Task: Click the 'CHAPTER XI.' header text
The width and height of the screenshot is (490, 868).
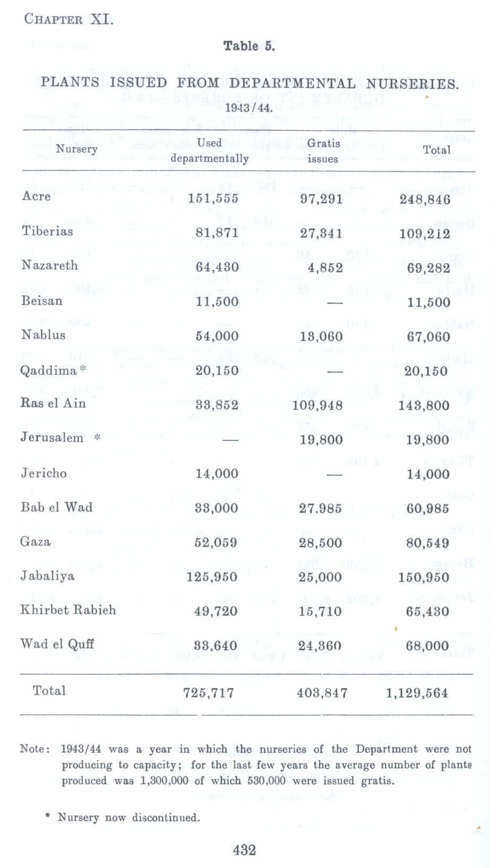Action: 68,20
